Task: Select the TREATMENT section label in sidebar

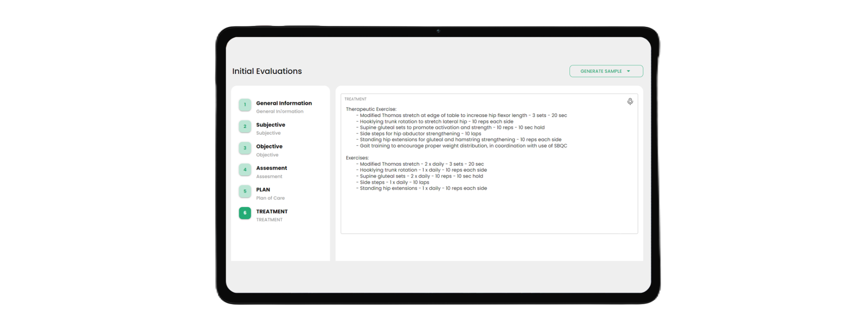Action: pos(272,212)
